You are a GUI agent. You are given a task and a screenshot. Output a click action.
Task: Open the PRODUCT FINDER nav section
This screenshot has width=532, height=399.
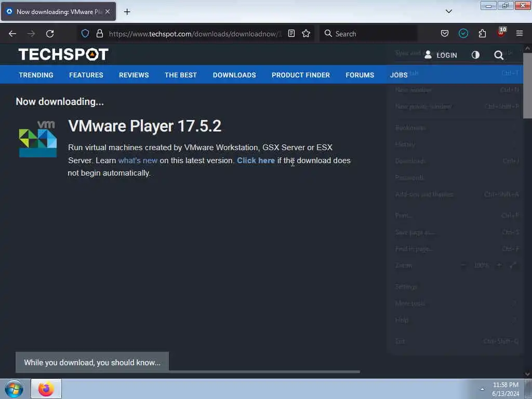301,75
